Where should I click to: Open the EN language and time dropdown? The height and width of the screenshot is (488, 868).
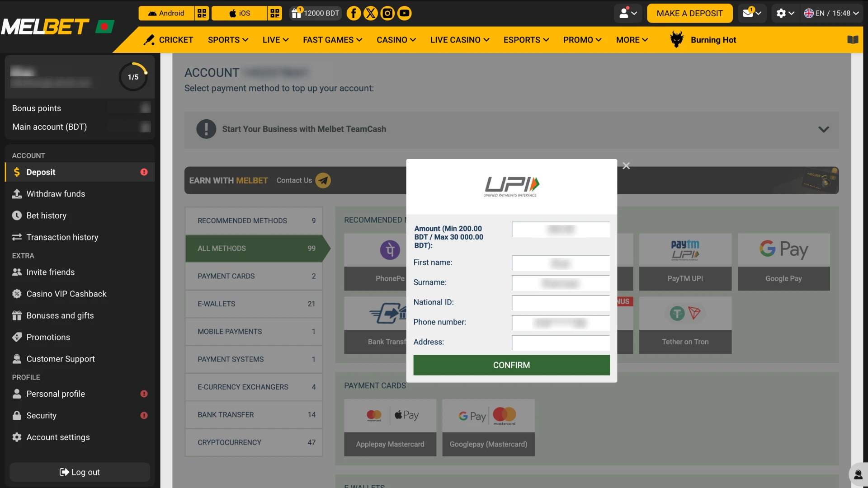[831, 13]
